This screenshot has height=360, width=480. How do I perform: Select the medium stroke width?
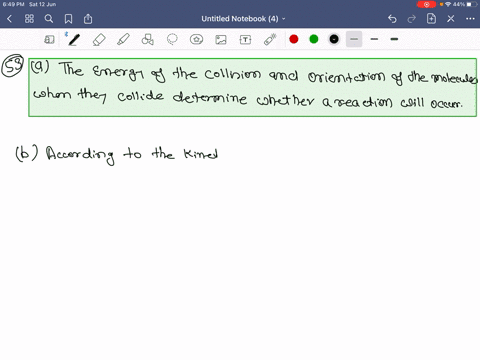[x=374, y=39]
